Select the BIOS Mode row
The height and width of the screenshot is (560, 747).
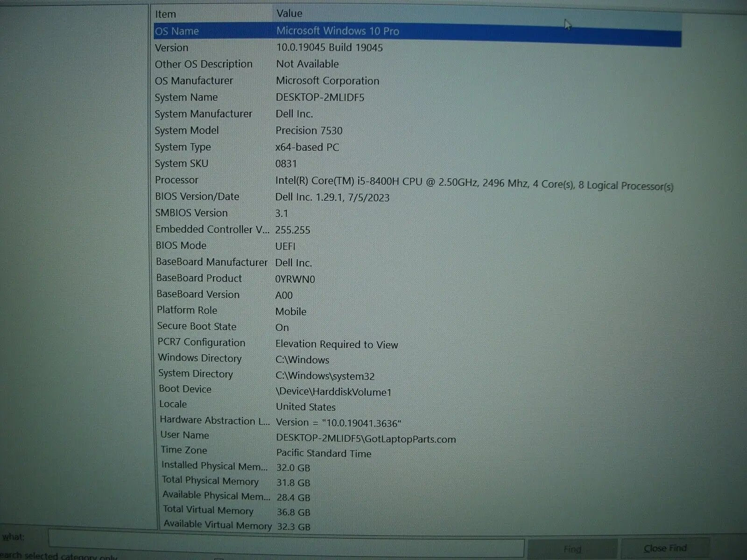pyautogui.click(x=417, y=246)
